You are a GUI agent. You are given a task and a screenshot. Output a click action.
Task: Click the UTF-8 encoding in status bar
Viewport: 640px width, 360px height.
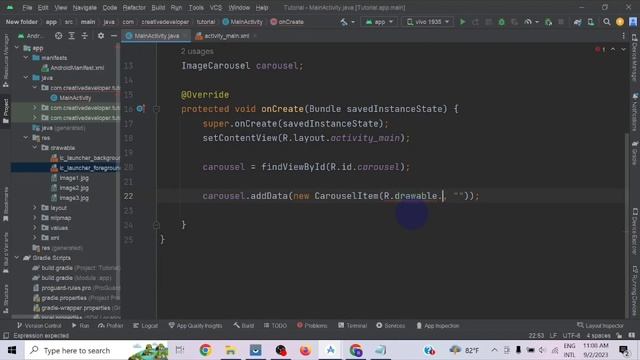pos(571,336)
